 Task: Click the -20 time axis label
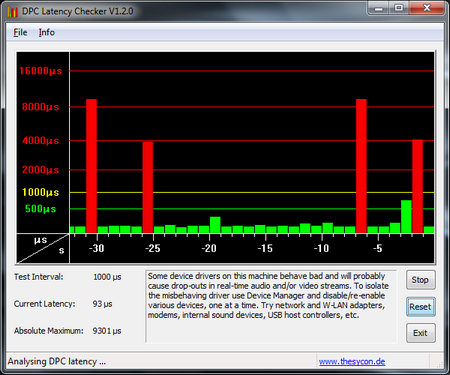pyautogui.click(x=209, y=248)
